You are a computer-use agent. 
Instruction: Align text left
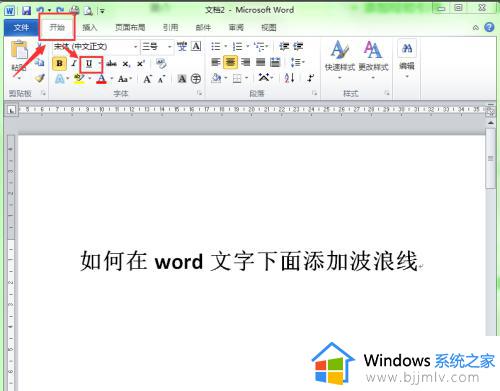pos(216,62)
